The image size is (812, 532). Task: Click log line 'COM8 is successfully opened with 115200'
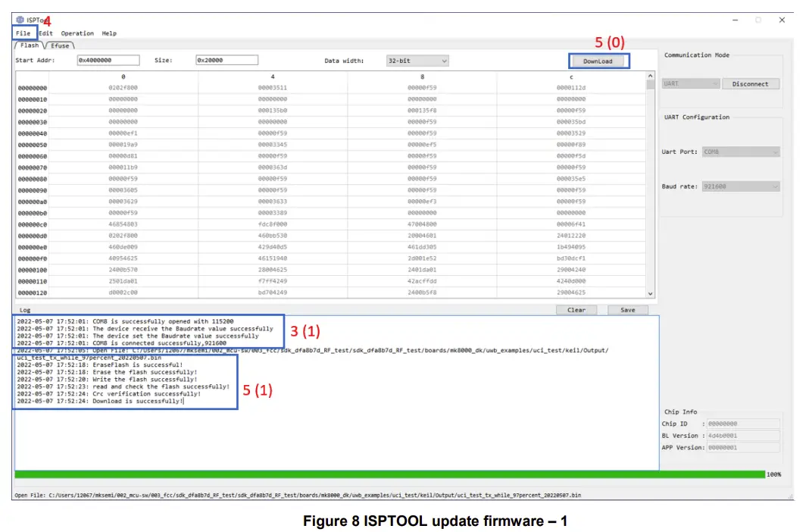[x=125, y=321]
